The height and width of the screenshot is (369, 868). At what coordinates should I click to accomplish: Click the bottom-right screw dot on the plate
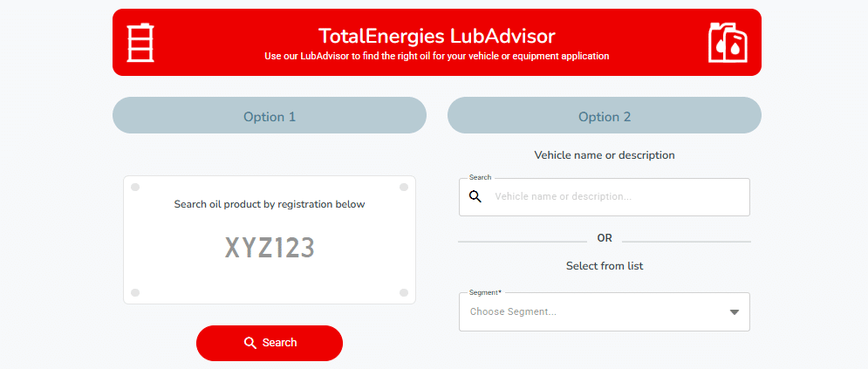tap(404, 292)
